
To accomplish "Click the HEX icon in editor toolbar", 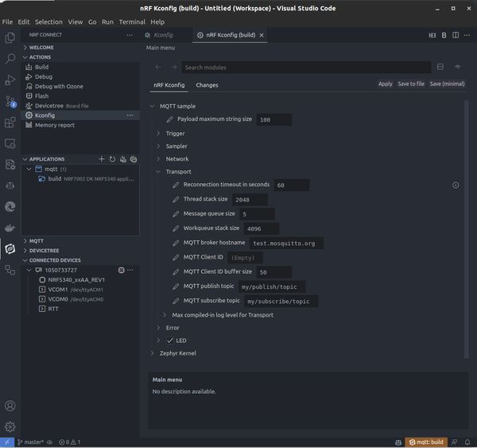I will 432,35.
